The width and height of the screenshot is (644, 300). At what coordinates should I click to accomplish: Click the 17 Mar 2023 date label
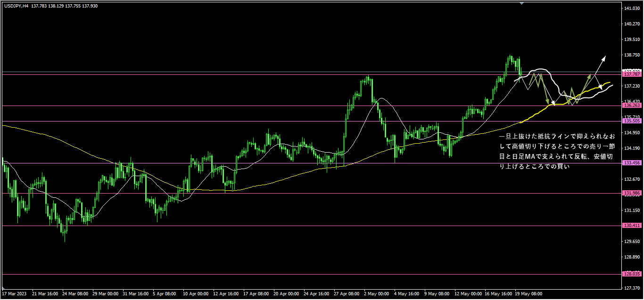14,294
